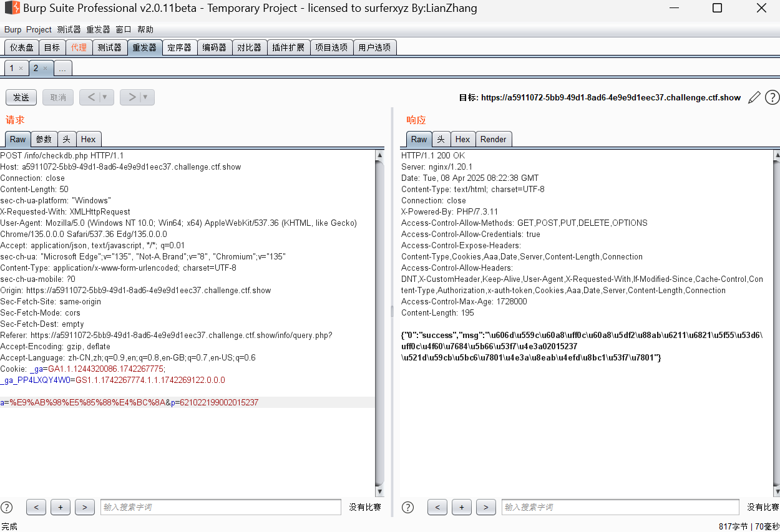The width and height of the screenshot is (780, 532).
Task: Switch to the 对比器 tab
Action: (250, 47)
